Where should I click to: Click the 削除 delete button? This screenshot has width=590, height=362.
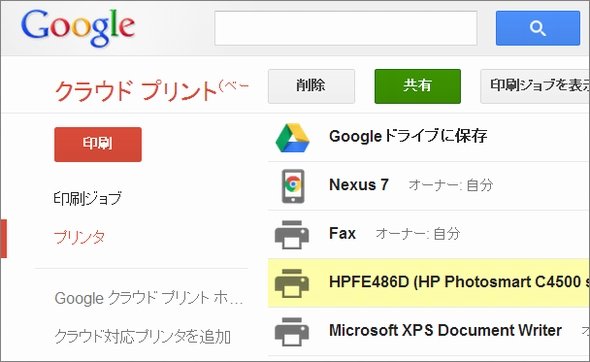pos(311,86)
